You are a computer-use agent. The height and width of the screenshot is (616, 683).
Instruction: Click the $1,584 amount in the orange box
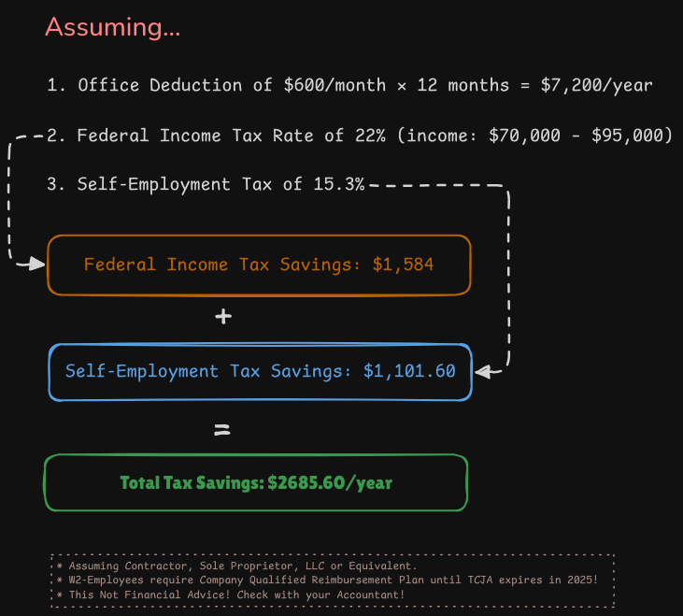coord(403,265)
